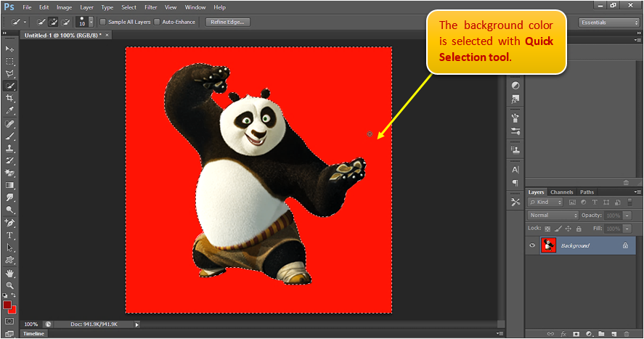644x339 pixels.
Task: Open the Filter menu
Action: tap(151, 7)
